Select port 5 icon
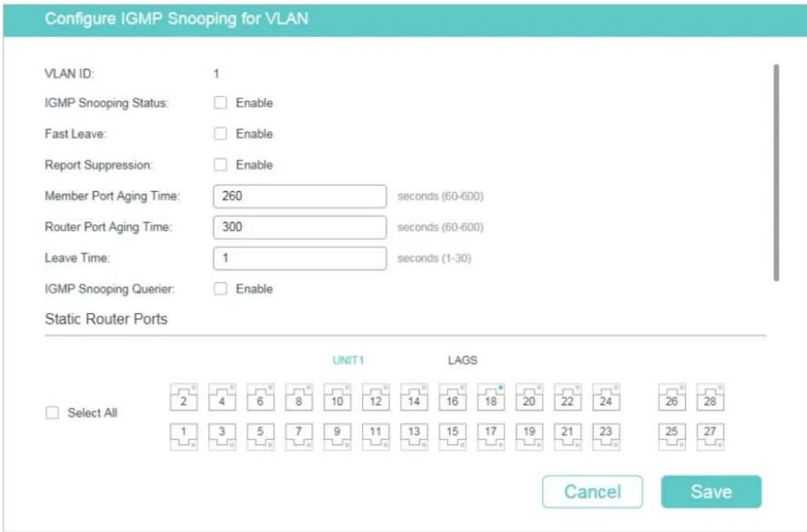The width and height of the screenshot is (807, 532). 260,437
